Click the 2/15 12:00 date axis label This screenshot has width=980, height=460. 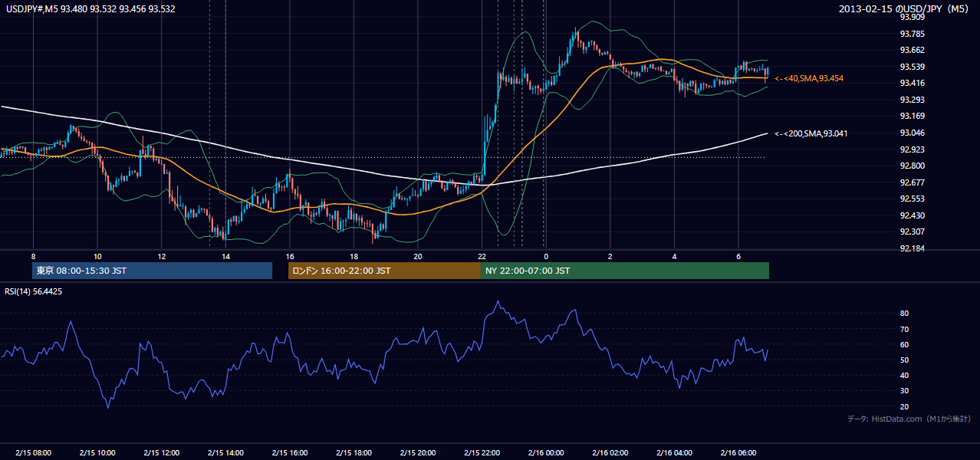[x=162, y=453]
